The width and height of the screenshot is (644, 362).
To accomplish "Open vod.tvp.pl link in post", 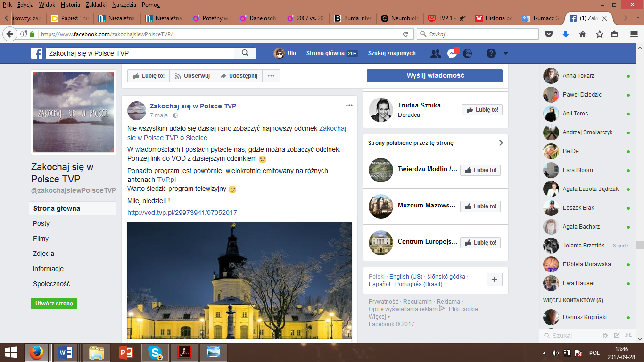I will [x=182, y=213].
